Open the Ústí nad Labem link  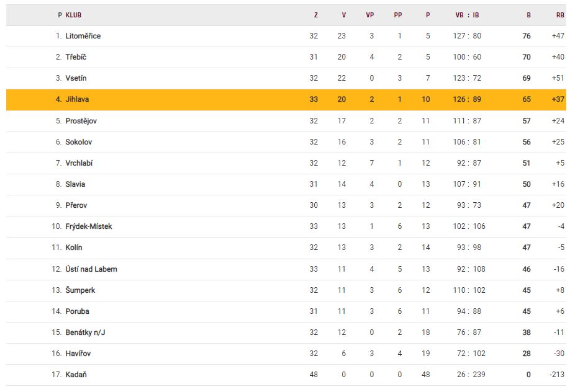point(91,269)
